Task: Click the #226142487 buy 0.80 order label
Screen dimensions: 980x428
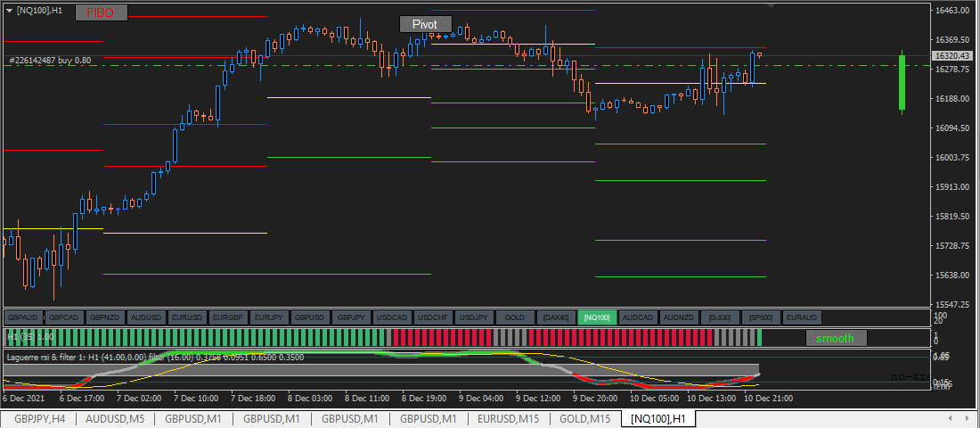Action: pos(51,61)
